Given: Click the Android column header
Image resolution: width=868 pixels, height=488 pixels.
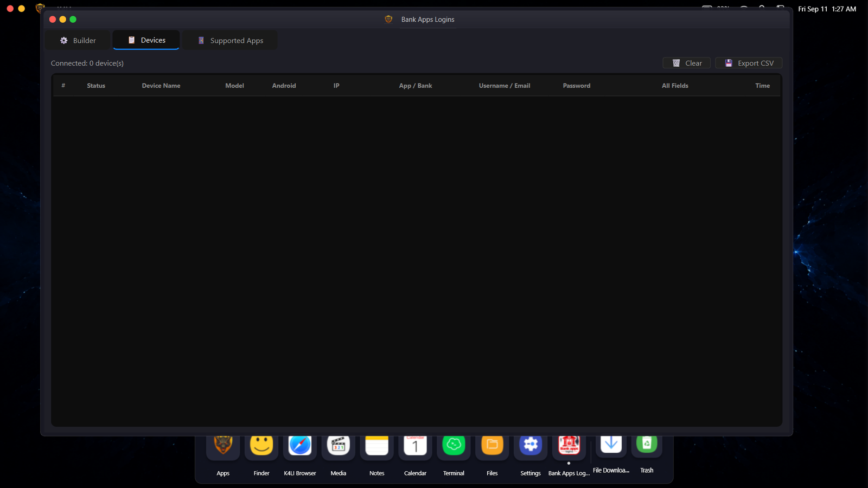Looking at the screenshot, I should pos(284,86).
